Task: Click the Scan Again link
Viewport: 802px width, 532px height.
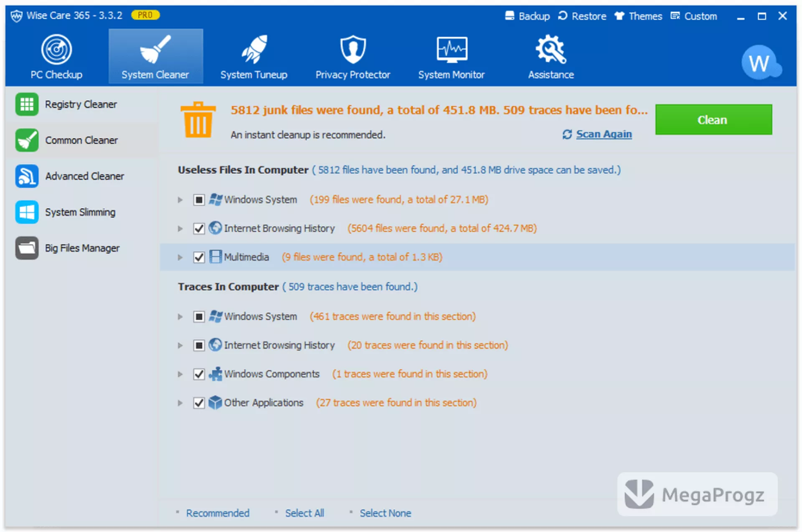Action: (x=604, y=134)
